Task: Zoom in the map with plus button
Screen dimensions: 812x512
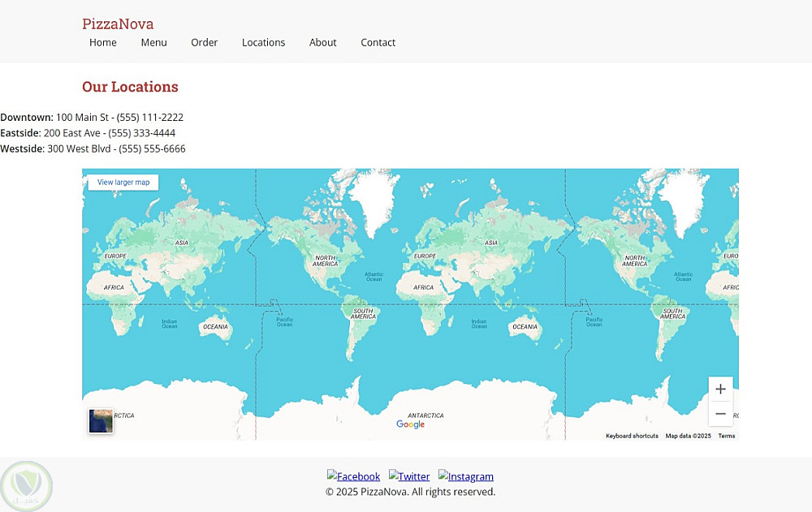Action: [720, 389]
